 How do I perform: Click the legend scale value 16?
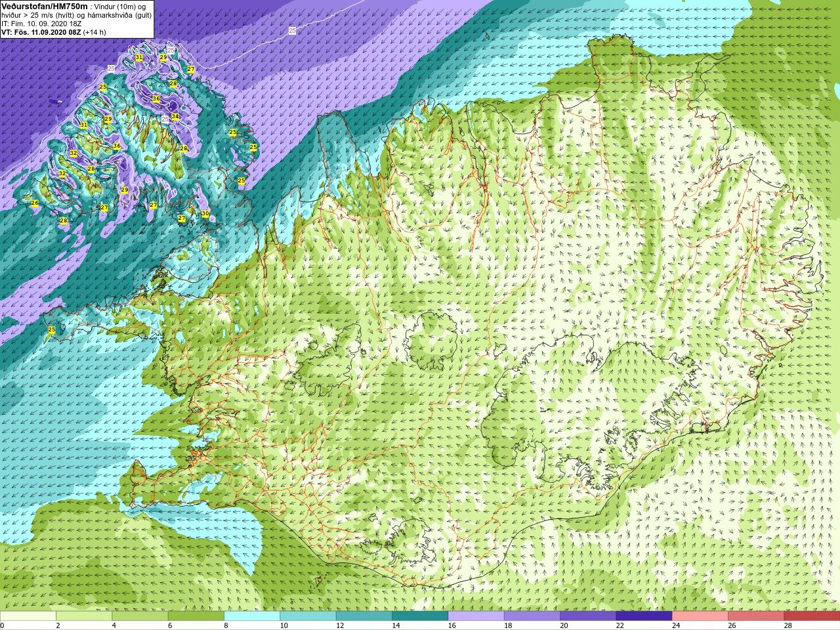(451, 625)
